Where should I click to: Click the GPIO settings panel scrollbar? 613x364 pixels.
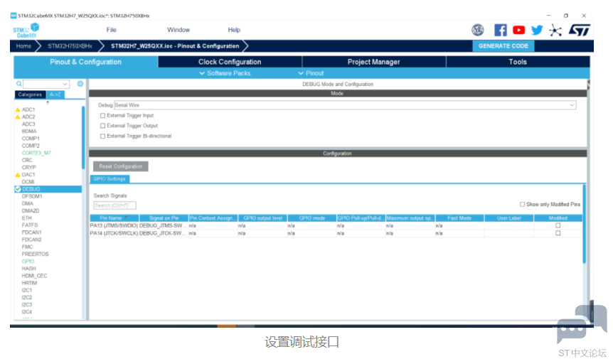[x=585, y=224]
